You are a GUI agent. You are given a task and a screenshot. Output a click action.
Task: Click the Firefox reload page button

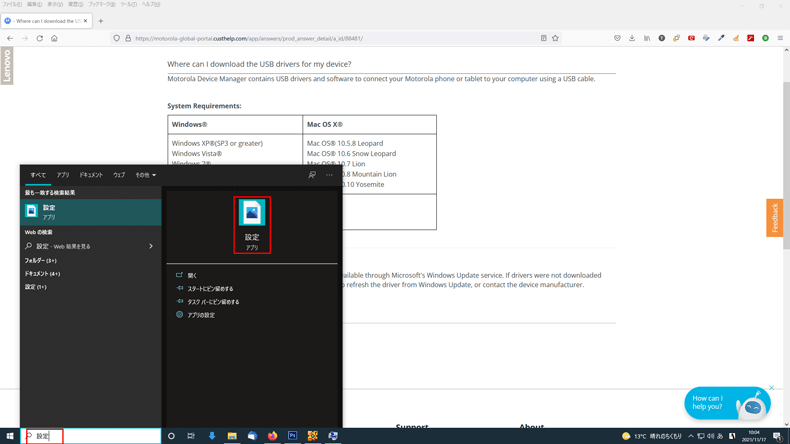coord(40,38)
